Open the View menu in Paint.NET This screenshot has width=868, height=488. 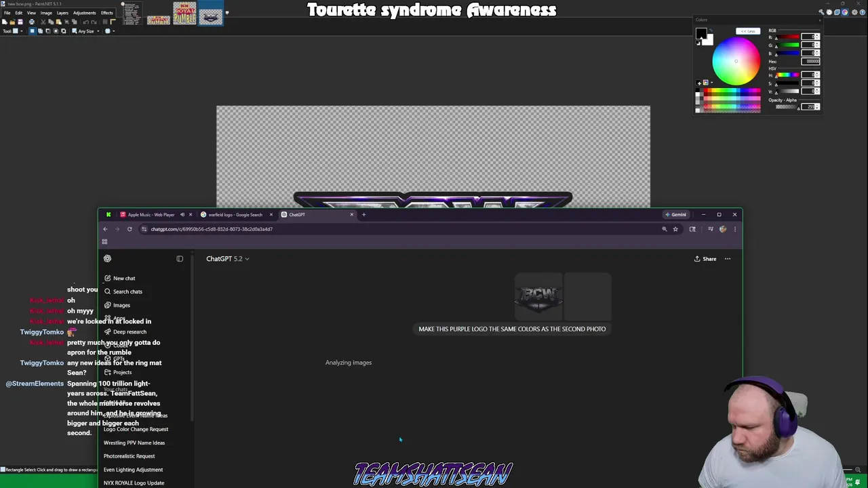(x=31, y=13)
